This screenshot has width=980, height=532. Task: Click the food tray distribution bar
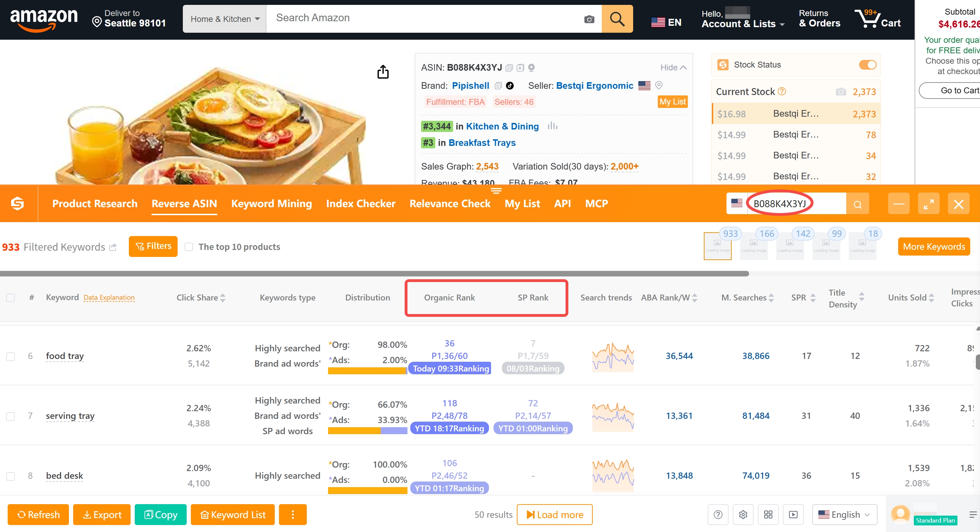pyautogui.click(x=367, y=371)
